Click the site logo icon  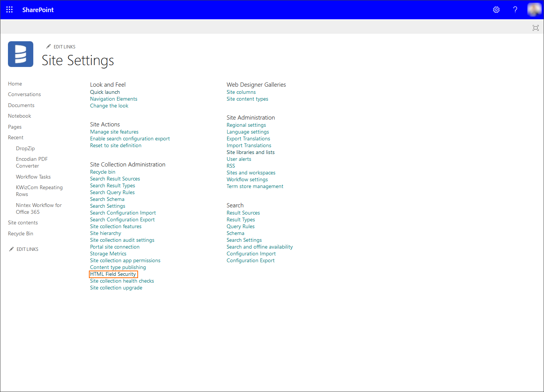point(20,54)
